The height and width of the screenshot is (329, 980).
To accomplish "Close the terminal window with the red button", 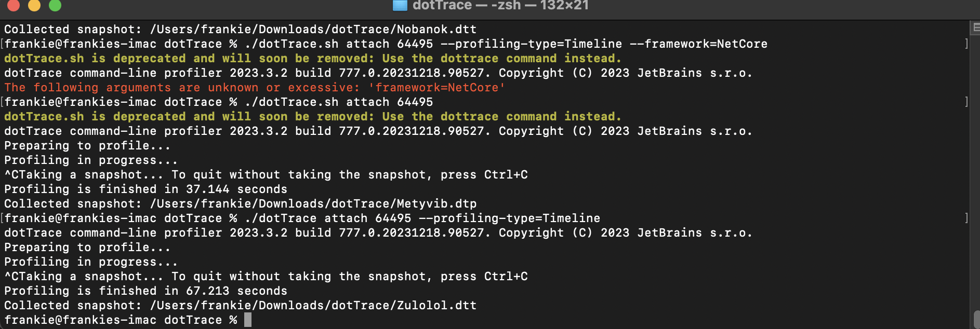I will pos(13,5).
